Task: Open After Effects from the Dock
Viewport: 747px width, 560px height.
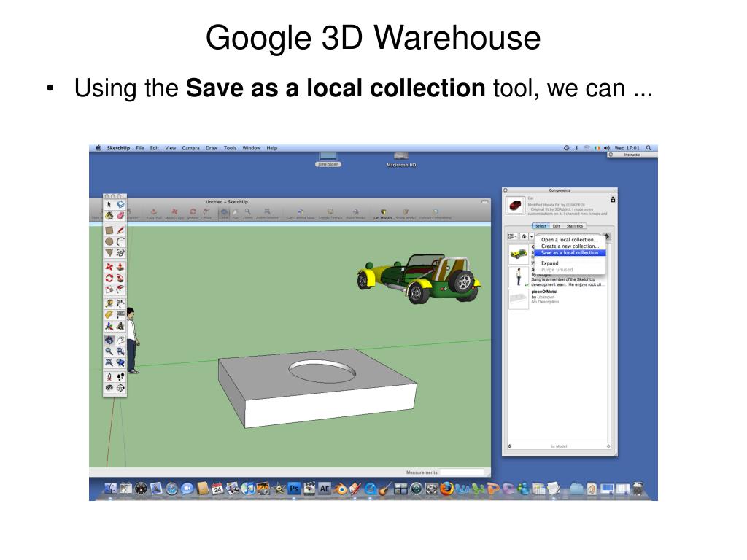Action: click(325, 489)
